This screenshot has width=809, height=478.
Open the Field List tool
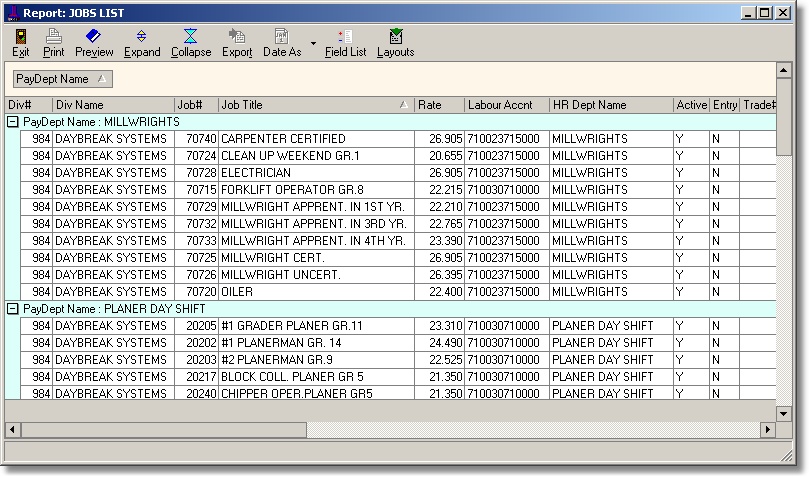(345, 43)
